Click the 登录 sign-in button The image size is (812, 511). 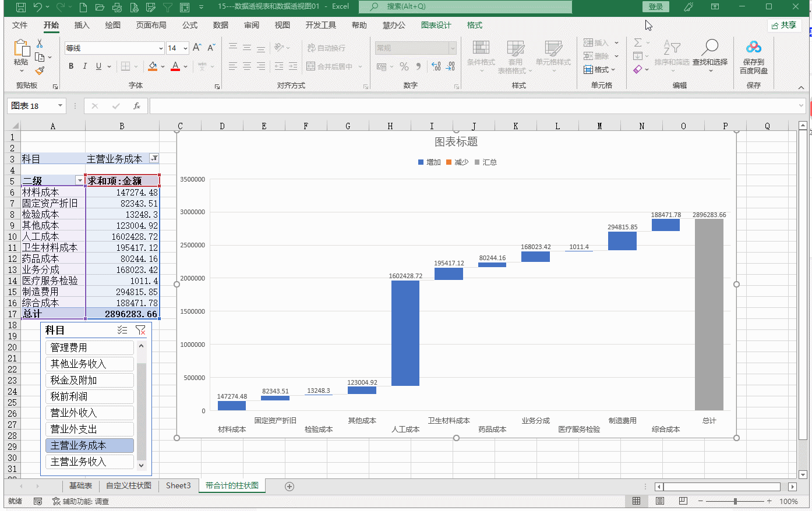pyautogui.click(x=656, y=7)
